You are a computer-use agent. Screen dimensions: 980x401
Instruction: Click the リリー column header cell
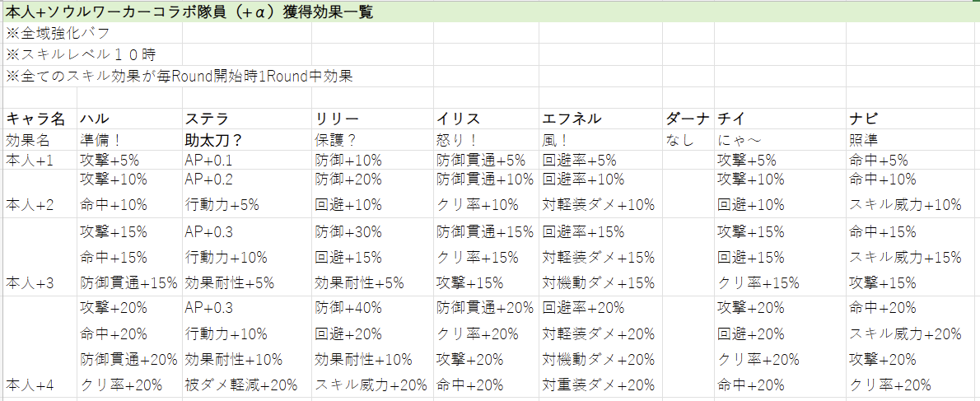pyautogui.click(x=334, y=119)
